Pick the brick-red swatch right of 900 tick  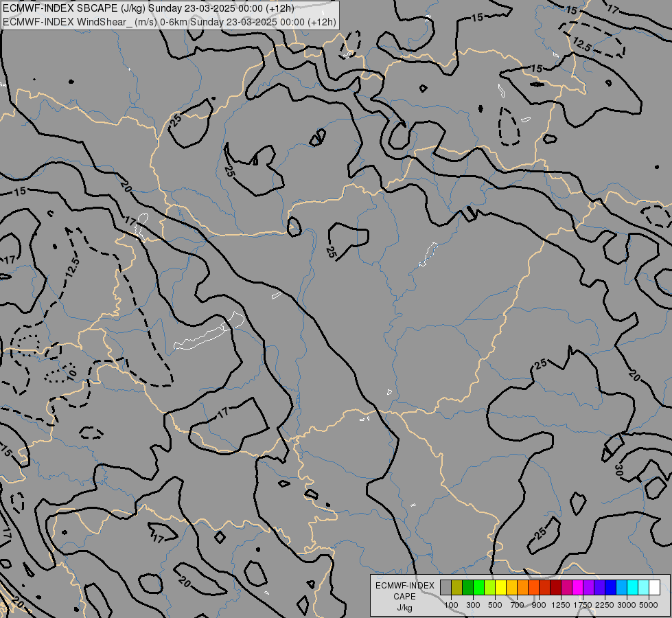click(545, 587)
